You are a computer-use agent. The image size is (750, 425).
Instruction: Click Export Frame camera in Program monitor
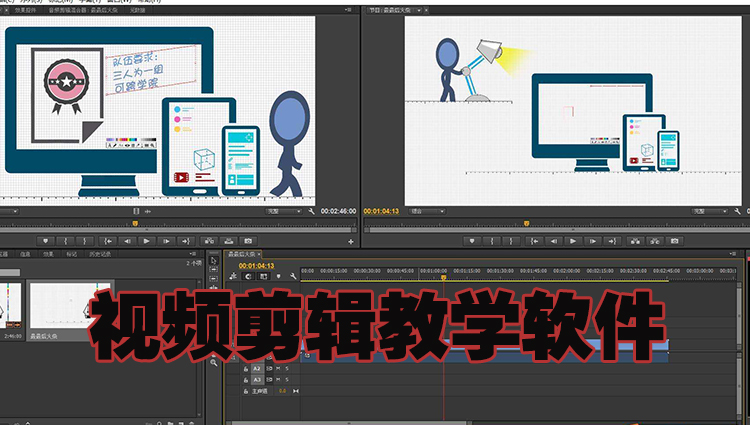[674, 241]
